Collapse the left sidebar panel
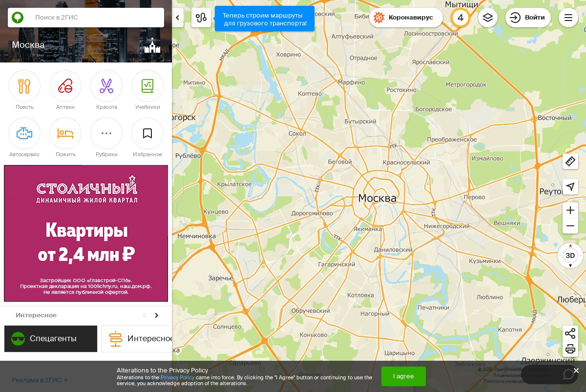Image resolution: width=586 pixels, height=392 pixels. point(178,18)
